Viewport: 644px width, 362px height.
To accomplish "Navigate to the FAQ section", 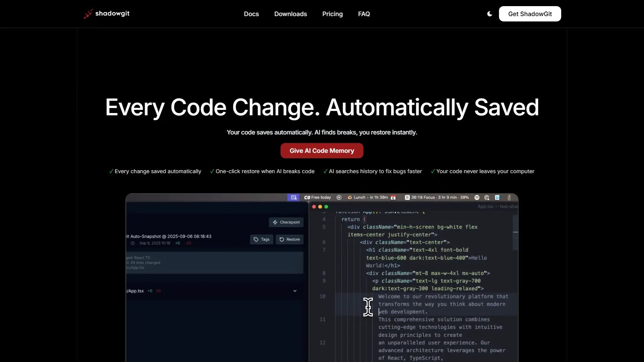I will coord(364,14).
